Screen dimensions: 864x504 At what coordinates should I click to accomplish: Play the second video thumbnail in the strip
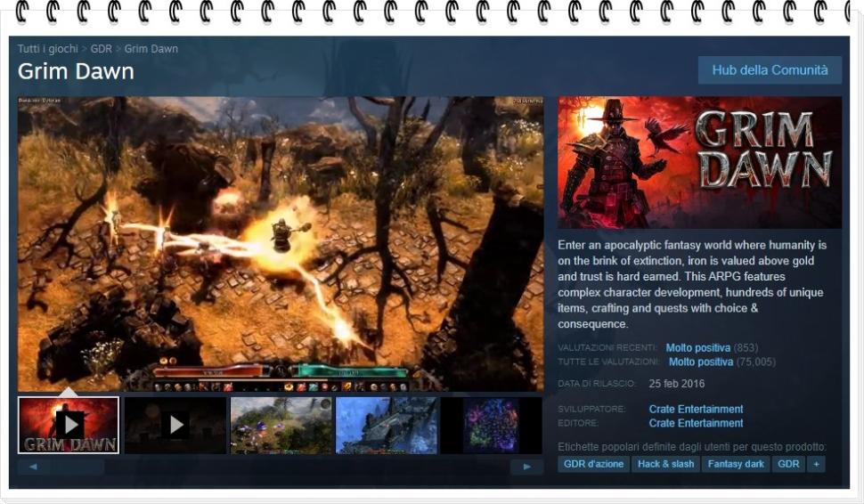175,425
